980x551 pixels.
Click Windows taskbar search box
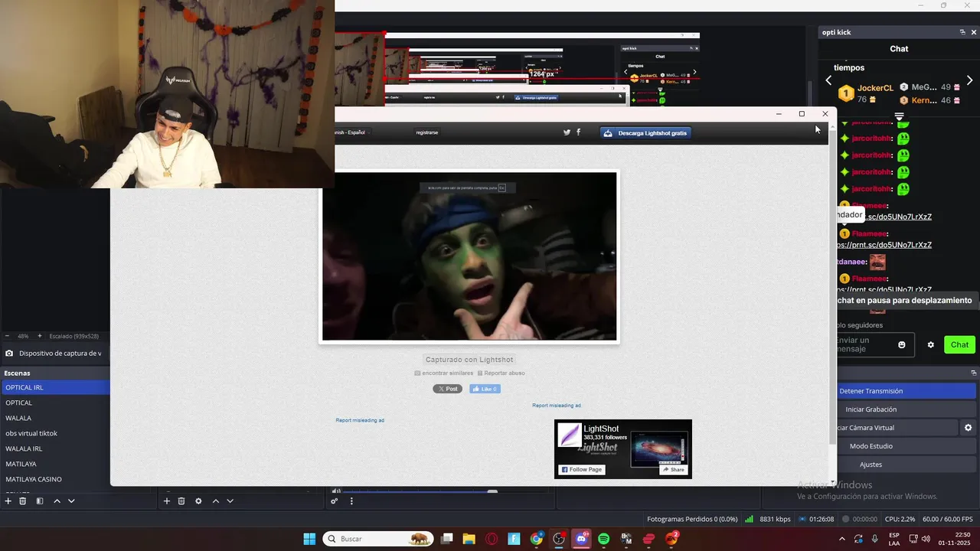pyautogui.click(x=378, y=539)
